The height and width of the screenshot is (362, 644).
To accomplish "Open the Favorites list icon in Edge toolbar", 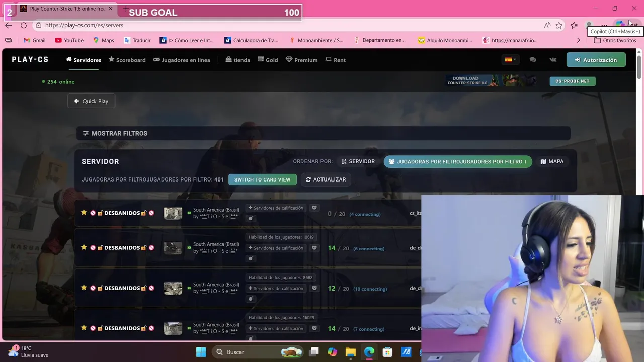I will coord(574,25).
